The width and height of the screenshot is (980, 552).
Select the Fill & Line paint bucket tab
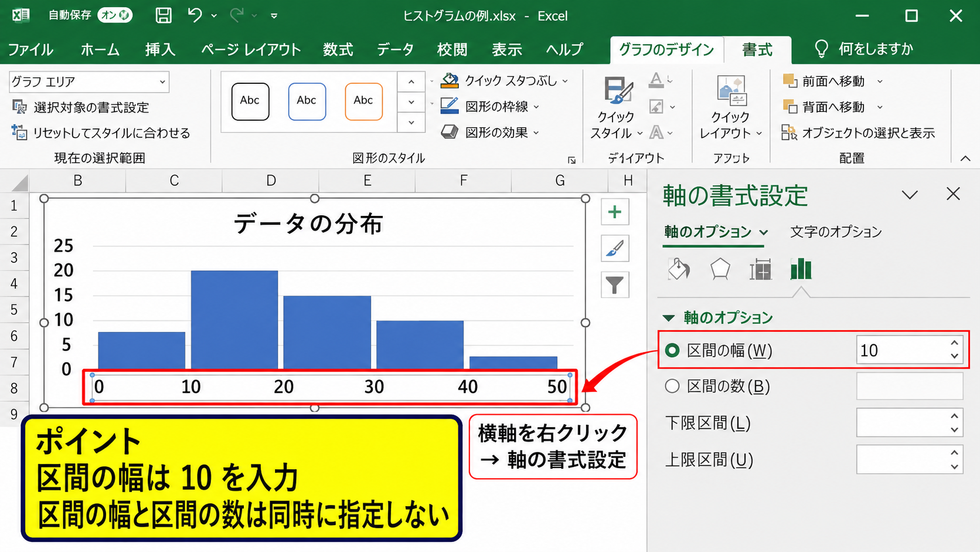pyautogui.click(x=679, y=269)
